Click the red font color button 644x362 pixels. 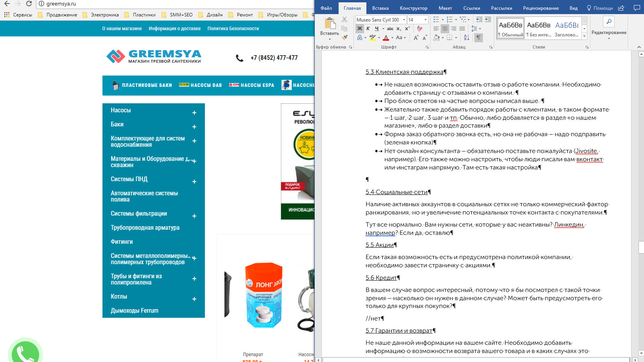coord(386,38)
